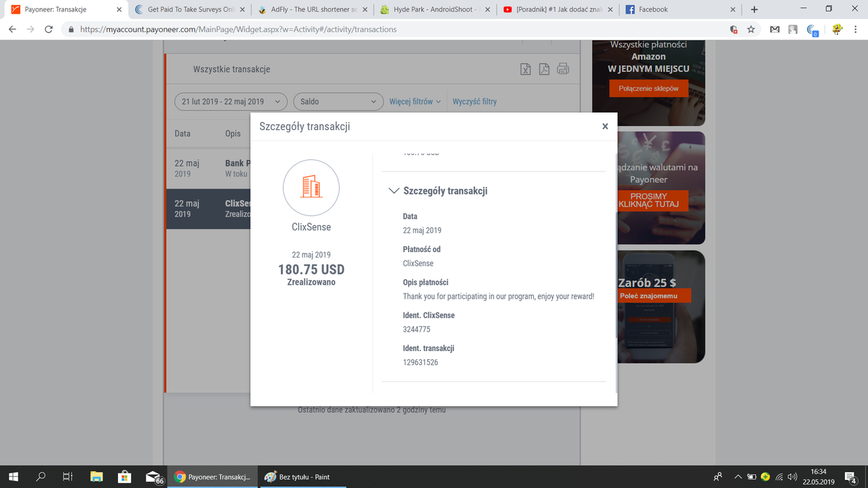
Task: Click the Data column header
Action: click(x=182, y=134)
